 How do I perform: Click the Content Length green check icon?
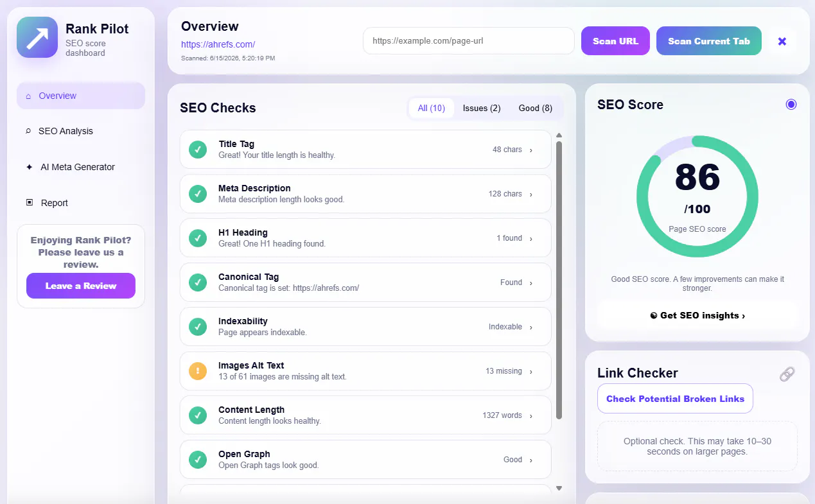coord(198,415)
